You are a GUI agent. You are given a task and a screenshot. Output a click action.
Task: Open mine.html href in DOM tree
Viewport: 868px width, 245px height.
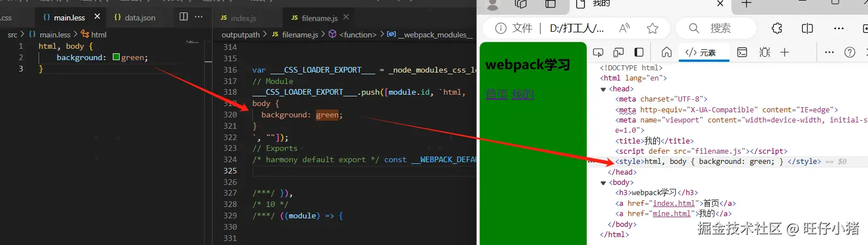671,214
